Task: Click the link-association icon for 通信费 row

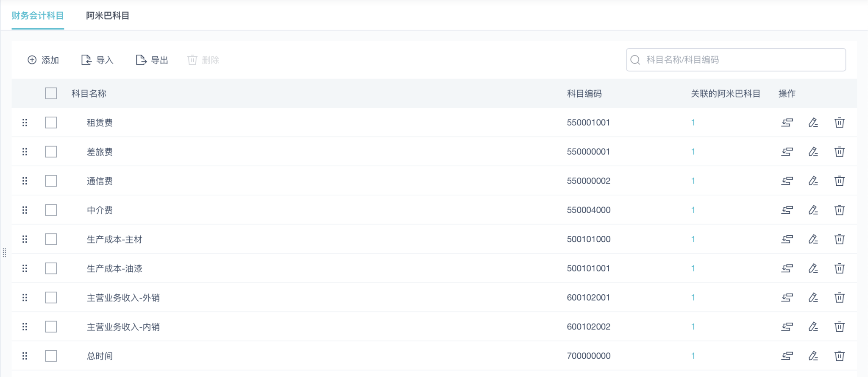Action: (x=787, y=181)
